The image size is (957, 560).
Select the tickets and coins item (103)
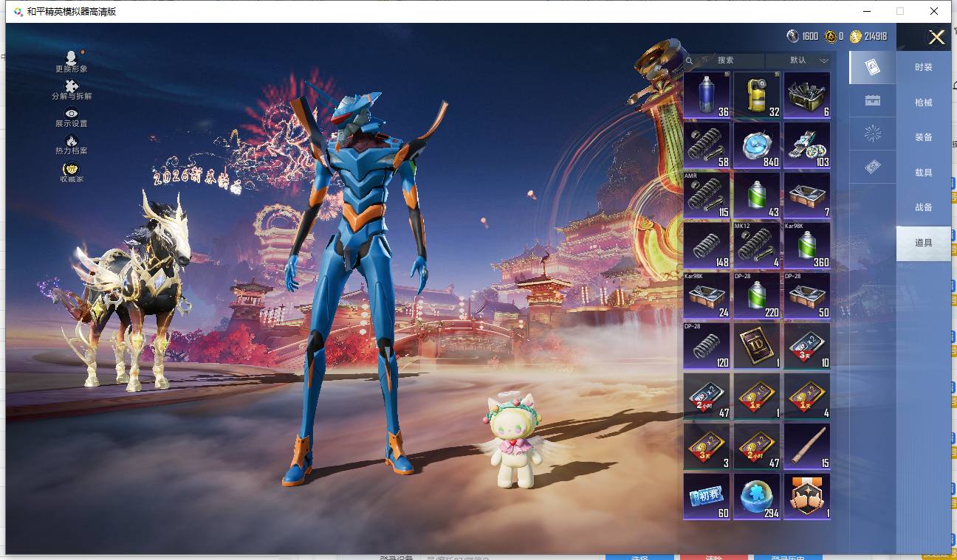pos(807,145)
